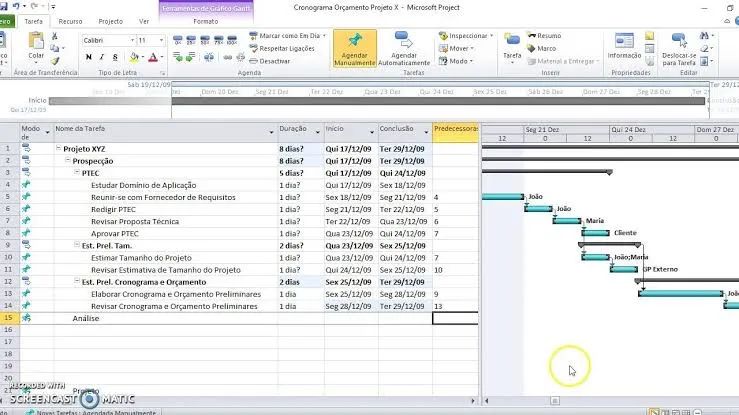Open the font size 11 dropdown
The height and width of the screenshot is (415, 739).
[x=161, y=41]
